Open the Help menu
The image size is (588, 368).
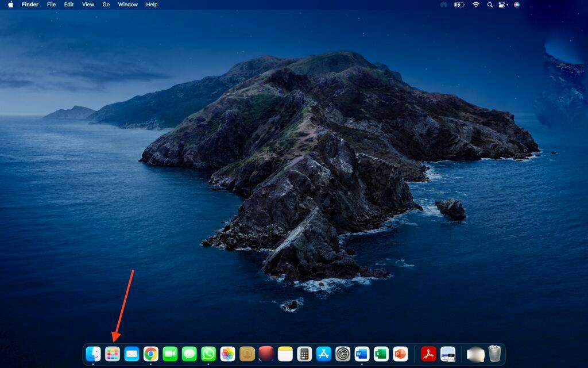[152, 5]
